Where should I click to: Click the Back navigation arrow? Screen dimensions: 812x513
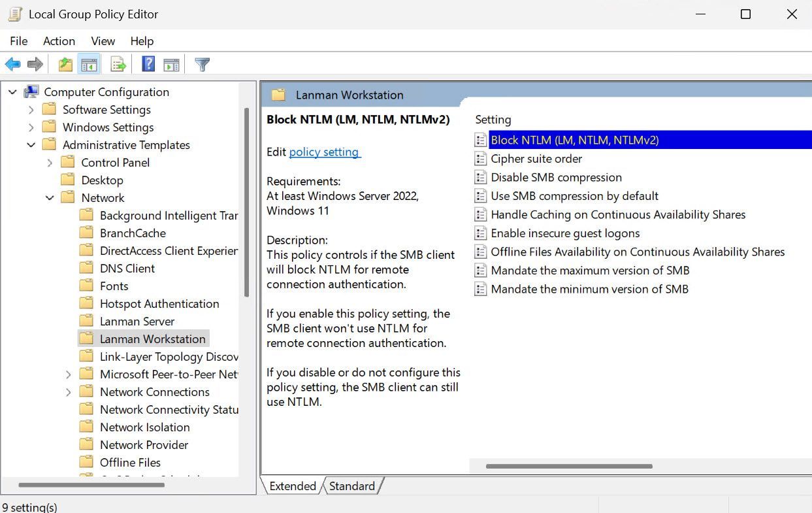[13, 63]
